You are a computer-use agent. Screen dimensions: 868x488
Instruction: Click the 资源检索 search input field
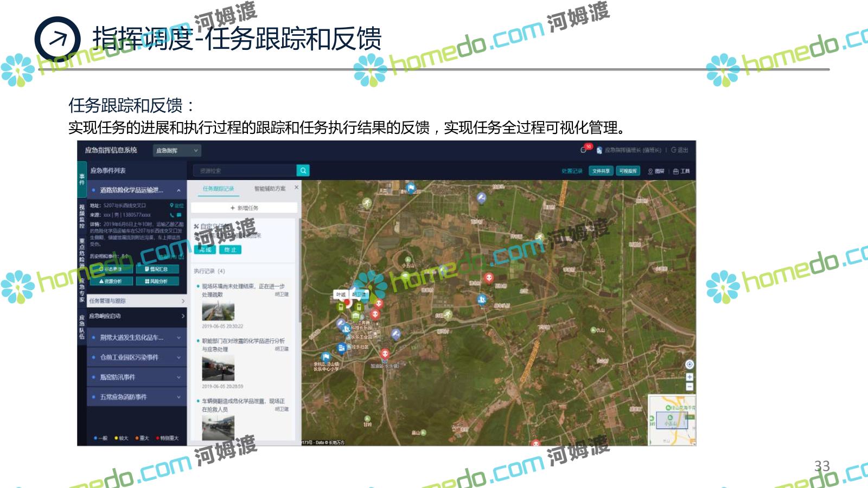click(245, 171)
